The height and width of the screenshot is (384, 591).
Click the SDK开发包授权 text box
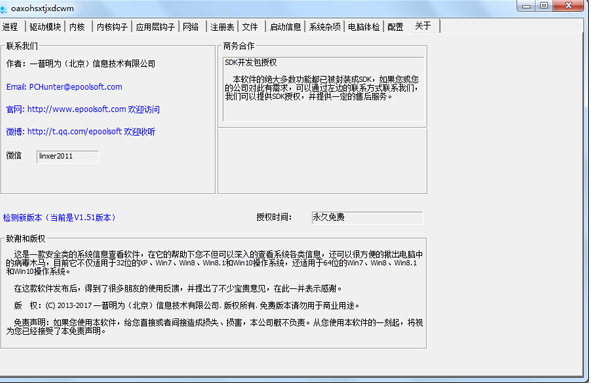[324, 89]
